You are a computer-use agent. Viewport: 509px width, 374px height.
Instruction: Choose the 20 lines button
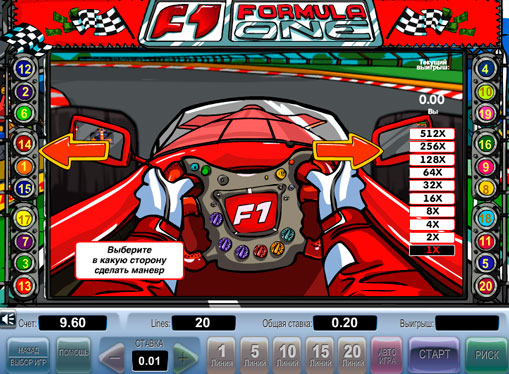point(352,355)
